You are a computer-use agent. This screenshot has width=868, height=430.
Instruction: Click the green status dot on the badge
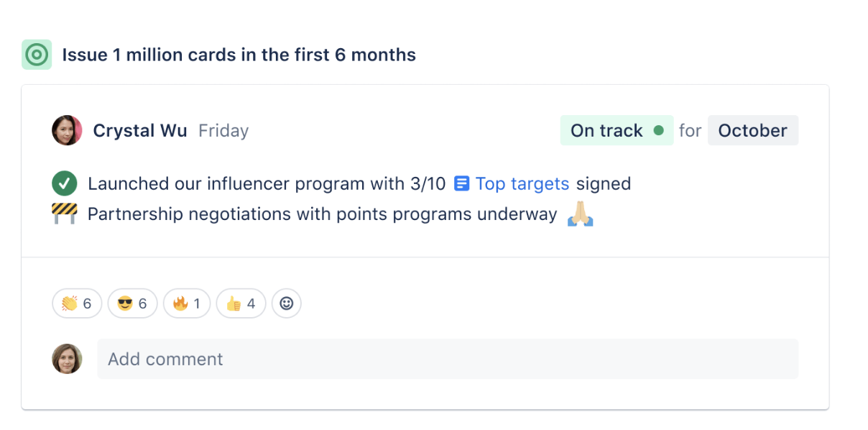[657, 130]
